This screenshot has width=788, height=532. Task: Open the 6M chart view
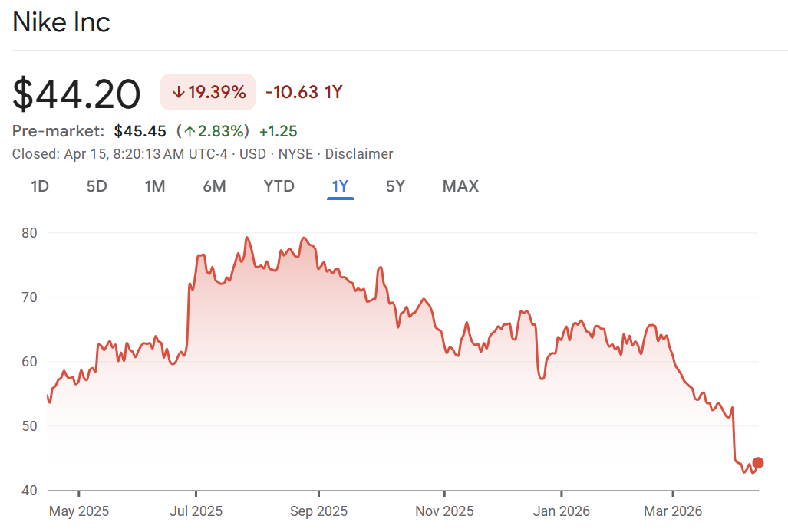click(x=215, y=186)
